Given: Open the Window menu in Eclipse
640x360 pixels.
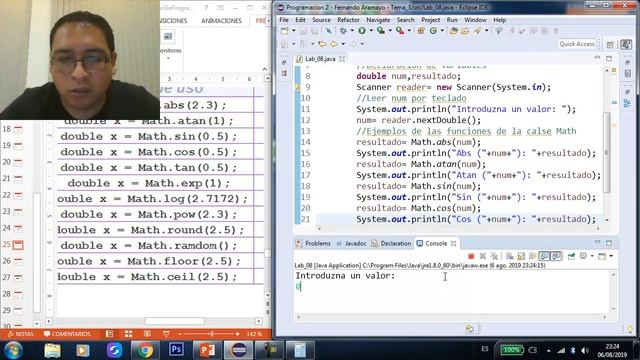Looking at the screenshot, I should pyautogui.click(x=476, y=20).
